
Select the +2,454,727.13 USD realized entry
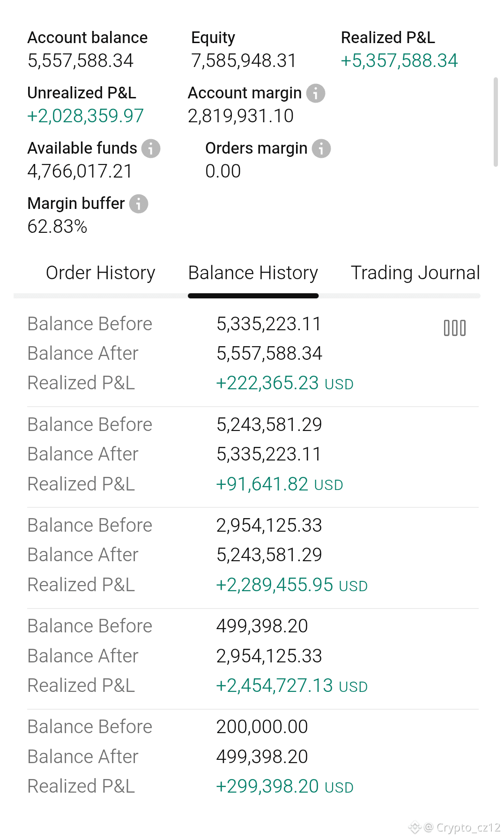click(x=291, y=686)
